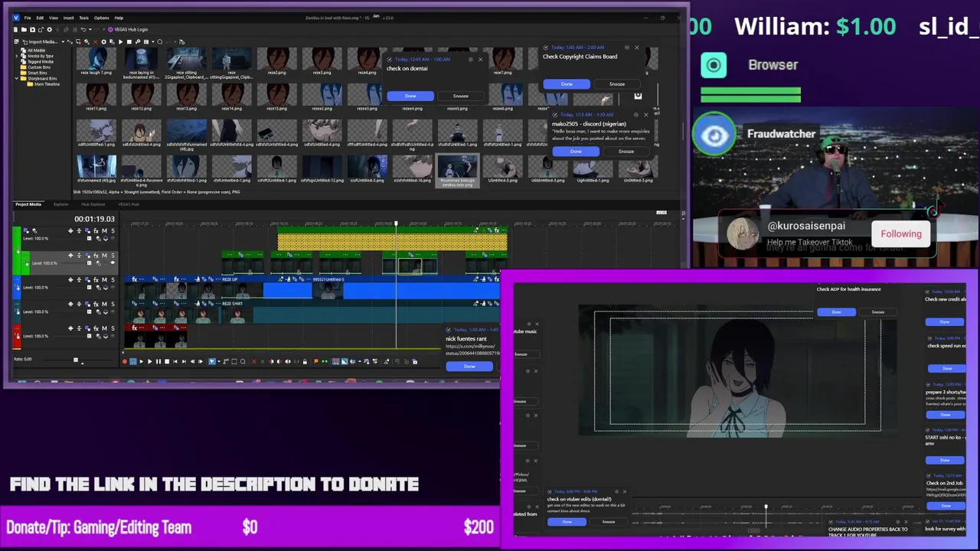980x551 pixels.
Task: Click the Record button in transport bar
Action: pyautogui.click(x=125, y=361)
